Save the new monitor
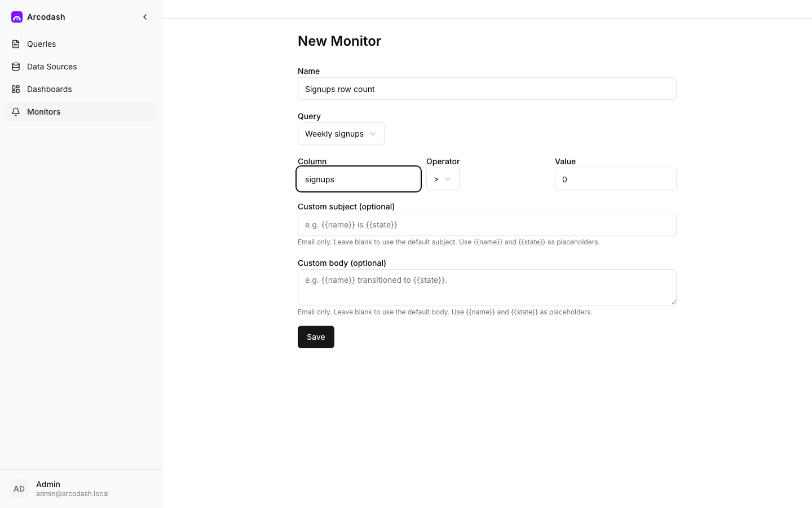 tap(316, 337)
